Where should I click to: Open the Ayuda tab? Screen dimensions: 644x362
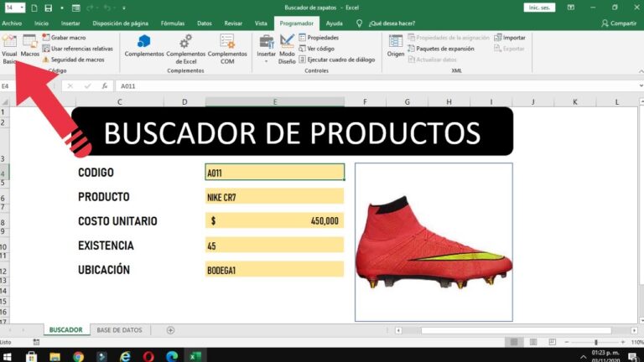(x=334, y=23)
